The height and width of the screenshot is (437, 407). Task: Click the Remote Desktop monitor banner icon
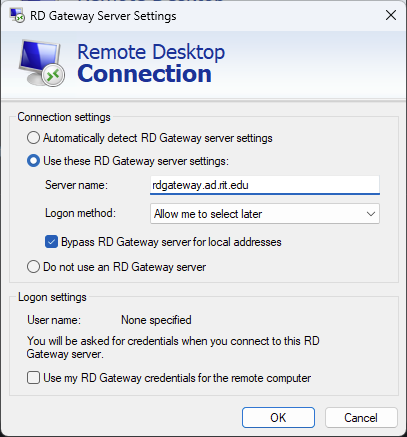[x=41, y=63]
